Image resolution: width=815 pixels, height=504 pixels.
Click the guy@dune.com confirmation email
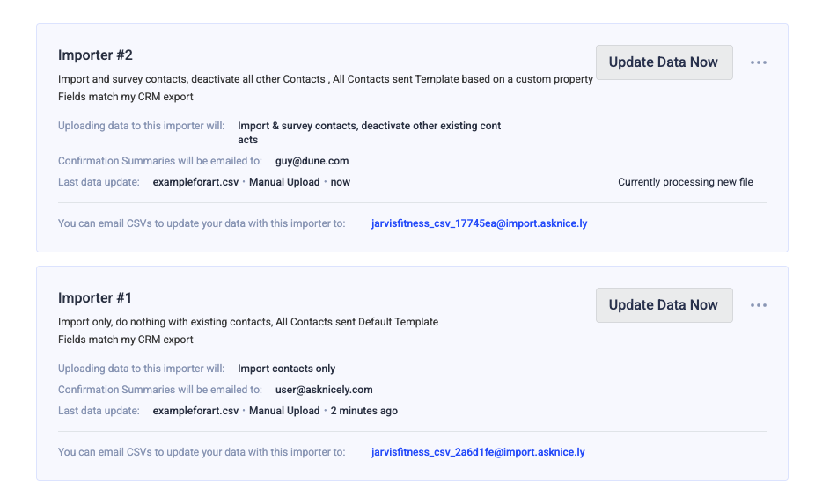(x=312, y=161)
